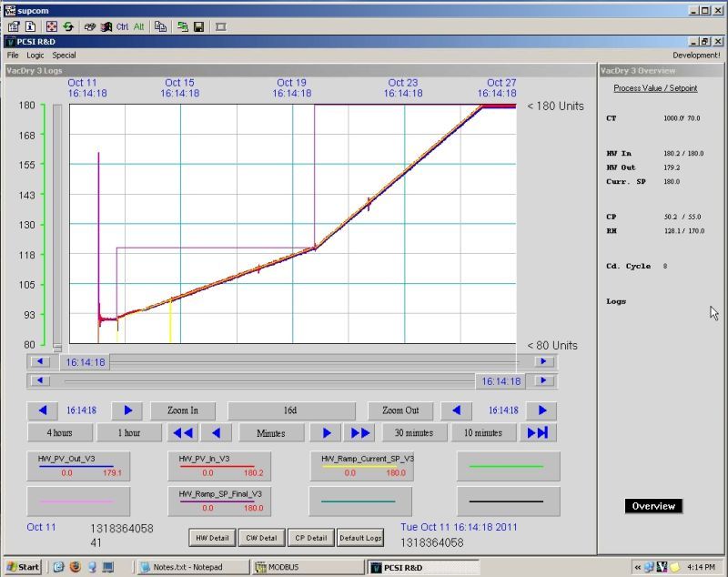Click HW_PV_In_V3 trace legend button
Screen dimensions: 728x577
[x=219, y=466]
